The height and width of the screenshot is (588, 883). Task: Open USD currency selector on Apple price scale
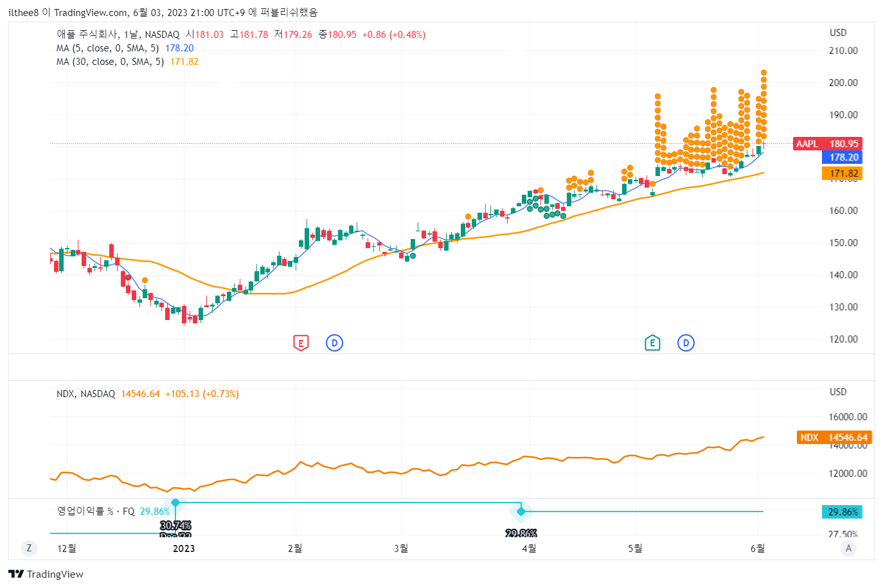(838, 33)
